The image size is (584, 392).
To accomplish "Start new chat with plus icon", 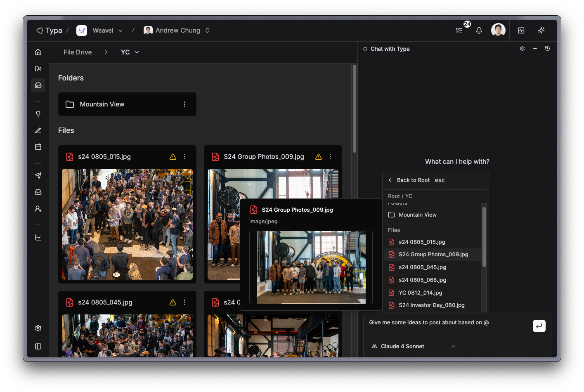I will coord(535,49).
